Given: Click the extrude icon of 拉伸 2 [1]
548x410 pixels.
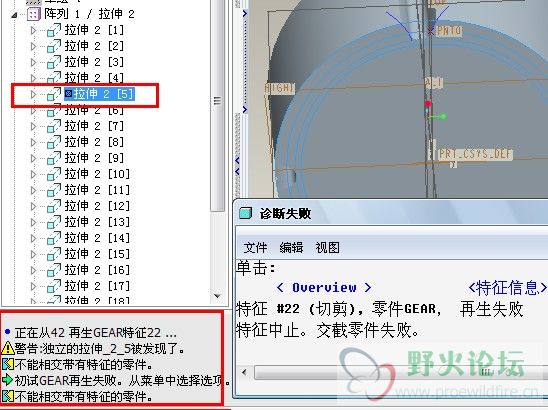Looking at the screenshot, I should click(54, 30).
